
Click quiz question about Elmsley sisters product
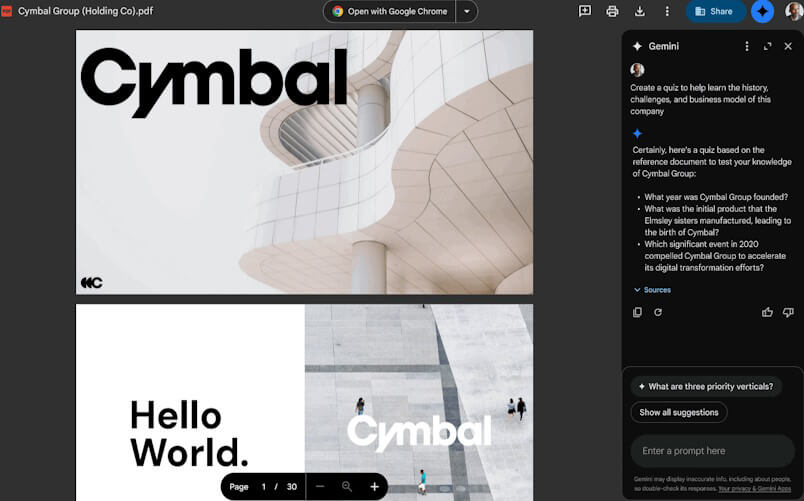pyautogui.click(x=717, y=221)
